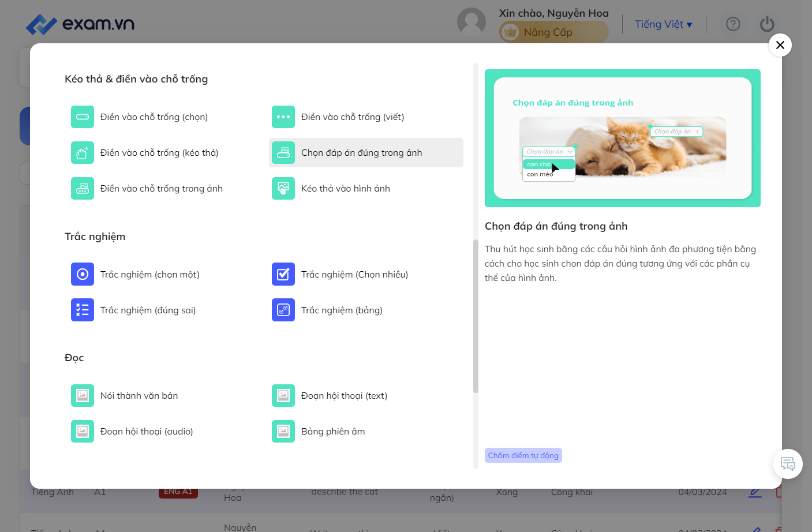Choose the Trắc nghiệm (đúng sai) list icon
The height and width of the screenshot is (532, 812).
(x=83, y=310)
